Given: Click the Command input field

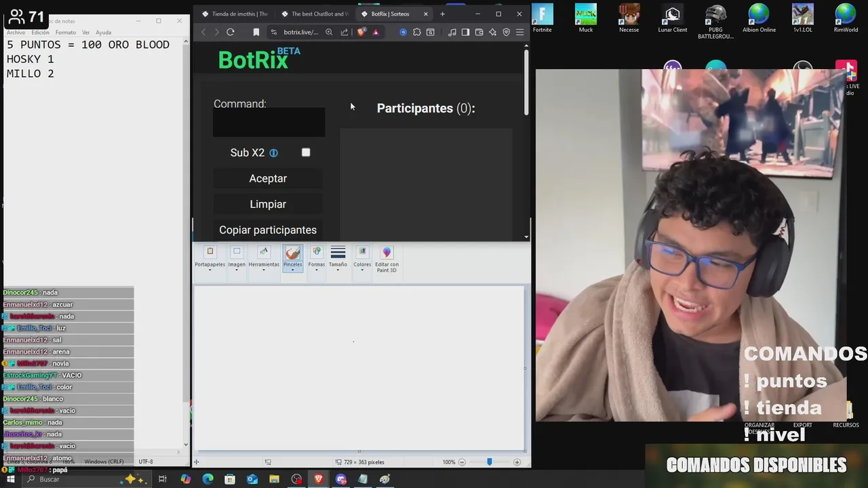Looking at the screenshot, I should pyautogui.click(x=269, y=122).
